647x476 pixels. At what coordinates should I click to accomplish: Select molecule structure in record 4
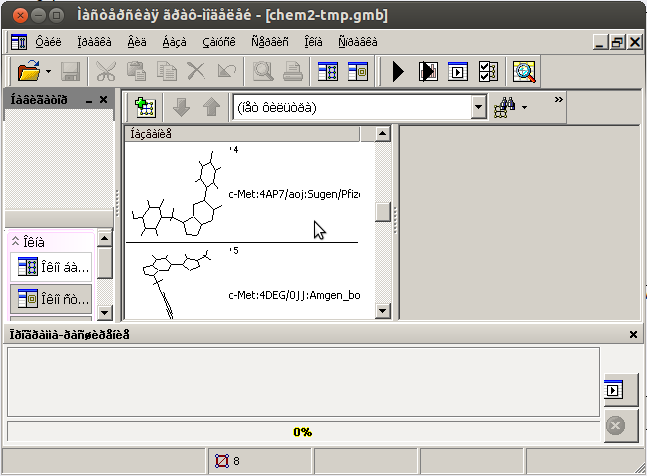pyautogui.click(x=177, y=193)
